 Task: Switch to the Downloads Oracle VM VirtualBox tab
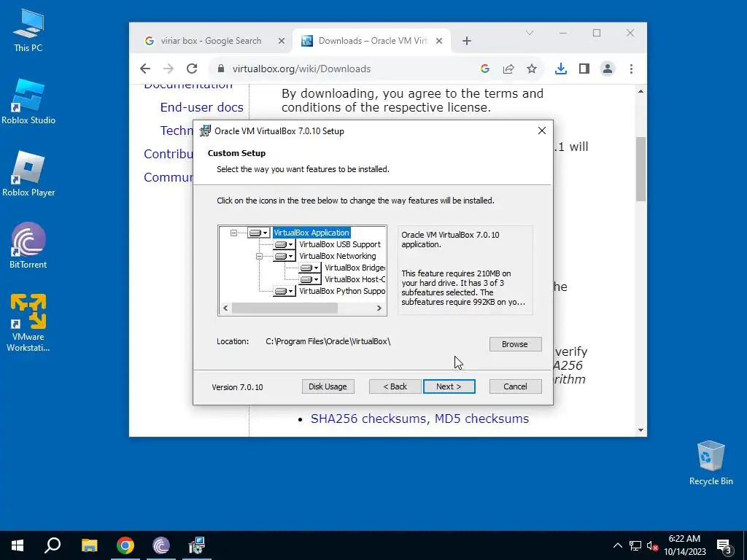(x=373, y=41)
